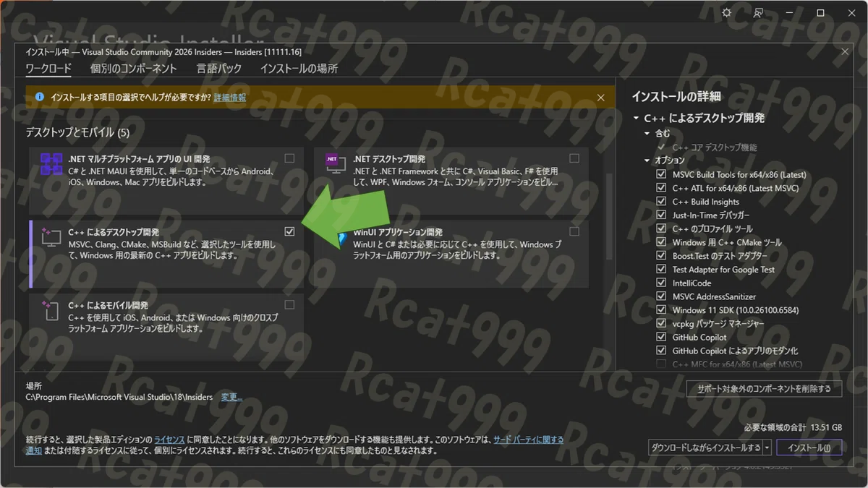Uncheck Test Adapter for Google Test

click(660, 270)
